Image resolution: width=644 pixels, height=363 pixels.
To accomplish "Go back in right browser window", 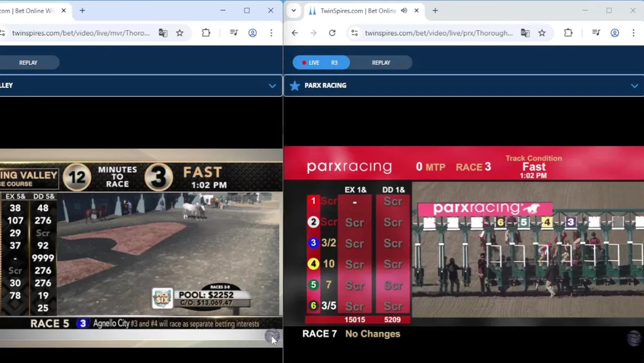I will coord(295,33).
